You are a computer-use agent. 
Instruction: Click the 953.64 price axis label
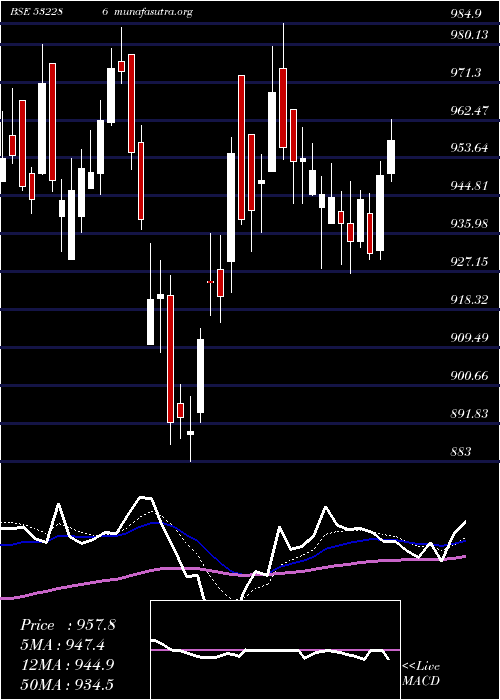(x=469, y=148)
